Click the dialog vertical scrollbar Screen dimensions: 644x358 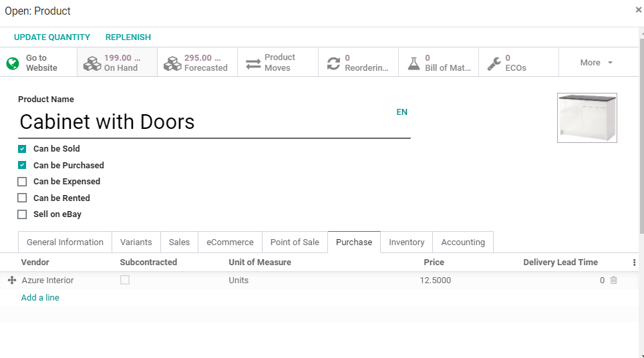[x=641, y=136]
